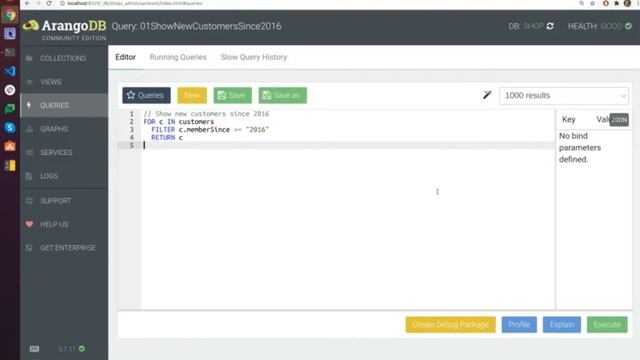Image resolution: width=640 pixels, height=360 pixels.
Task: Click Get Enterprise in the sidebar
Action: [64, 248]
